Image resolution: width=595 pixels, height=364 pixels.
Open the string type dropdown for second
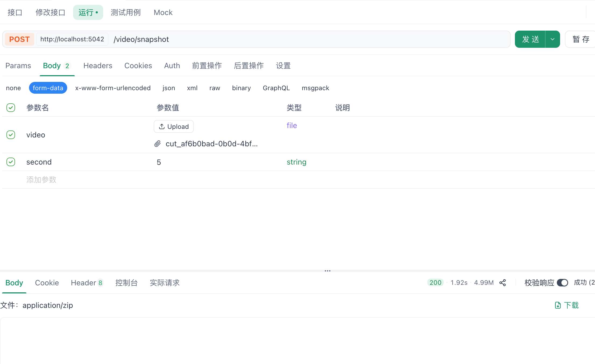296,162
